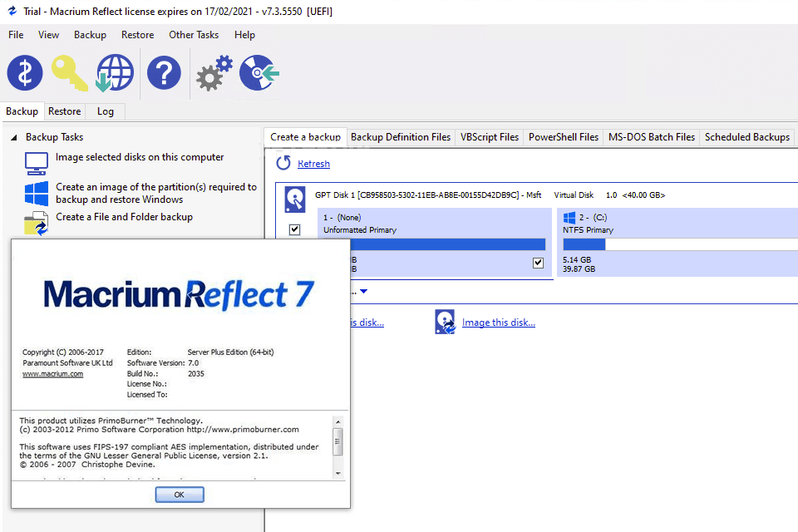Click 'Paramount Software UK Ltd' text

67,363
